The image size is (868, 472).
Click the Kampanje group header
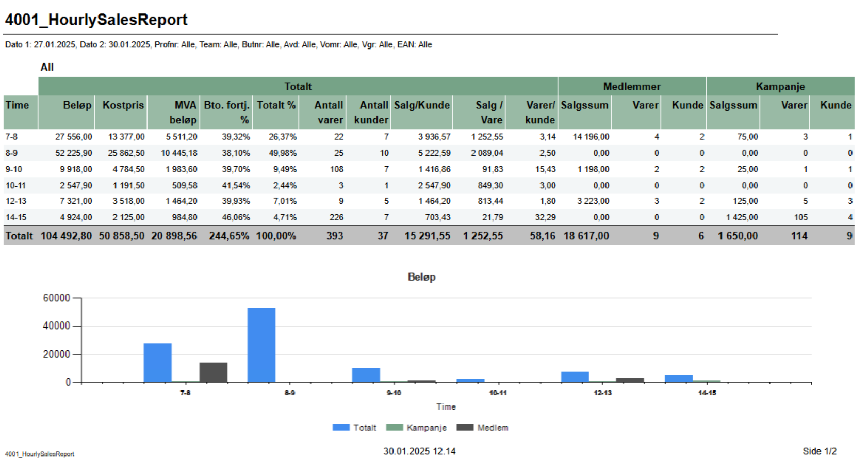point(780,86)
